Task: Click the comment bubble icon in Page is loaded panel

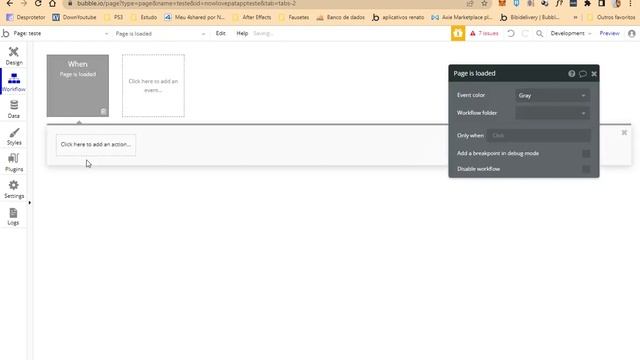Action: tap(583, 73)
